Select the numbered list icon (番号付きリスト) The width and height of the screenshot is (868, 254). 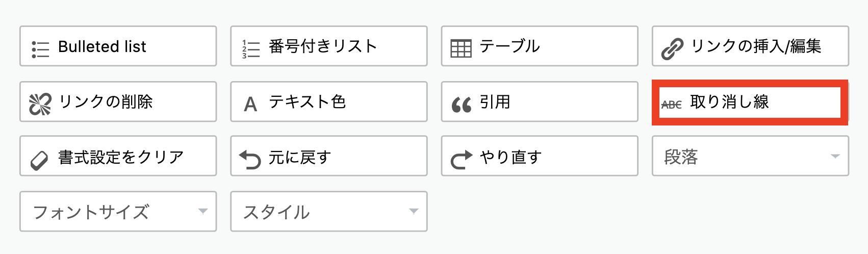pyautogui.click(x=251, y=49)
